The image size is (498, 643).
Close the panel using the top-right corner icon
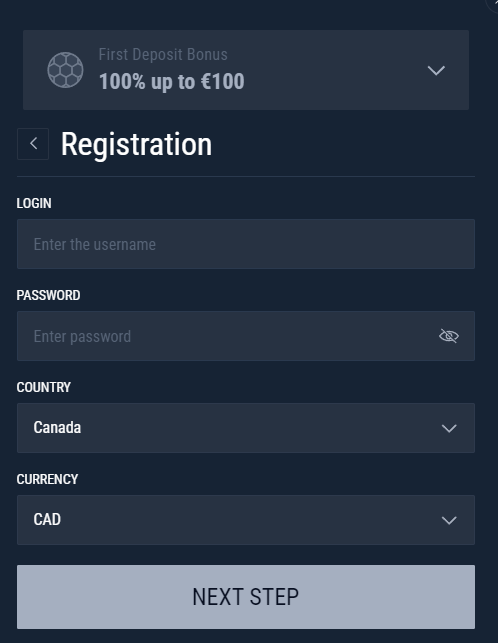click(x=493, y=3)
